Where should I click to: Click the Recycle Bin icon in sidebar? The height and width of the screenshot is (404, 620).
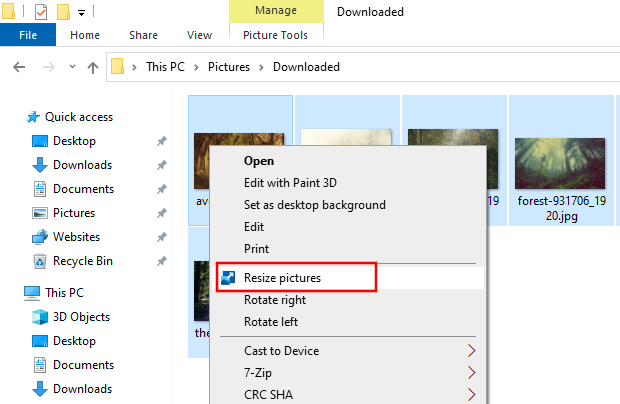pyautogui.click(x=40, y=261)
